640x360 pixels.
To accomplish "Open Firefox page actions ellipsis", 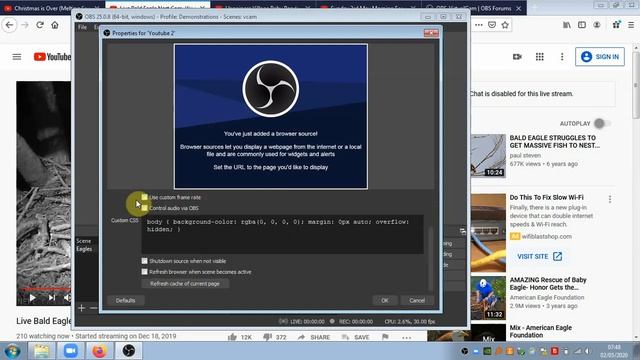I will (x=479, y=25).
